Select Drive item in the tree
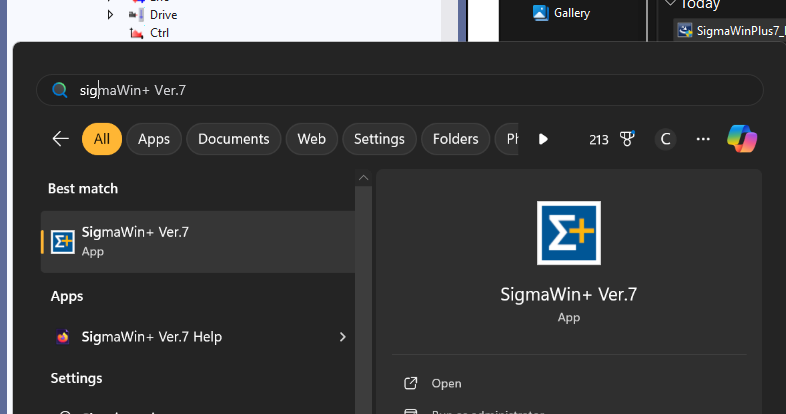786x414 pixels. pos(163,15)
